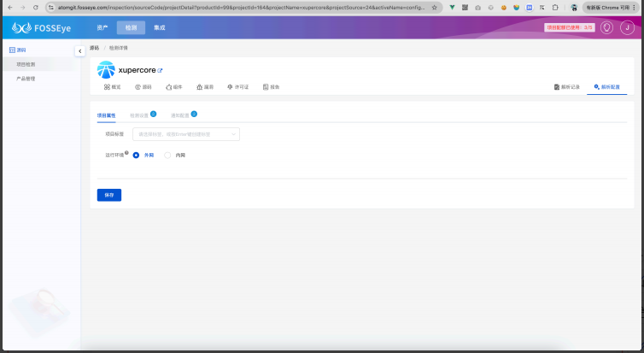644x353 pixels.
Task: Select 源码 in the sidebar
Action: point(18,50)
